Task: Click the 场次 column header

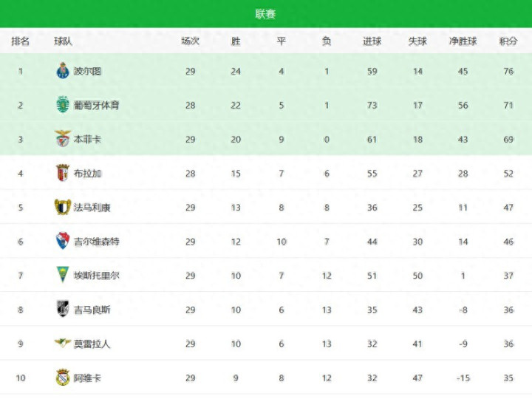Action: (x=191, y=41)
